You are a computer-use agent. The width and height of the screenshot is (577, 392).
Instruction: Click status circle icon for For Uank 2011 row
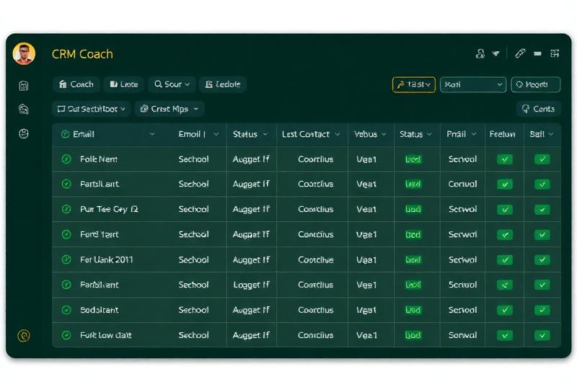pos(66,259)
